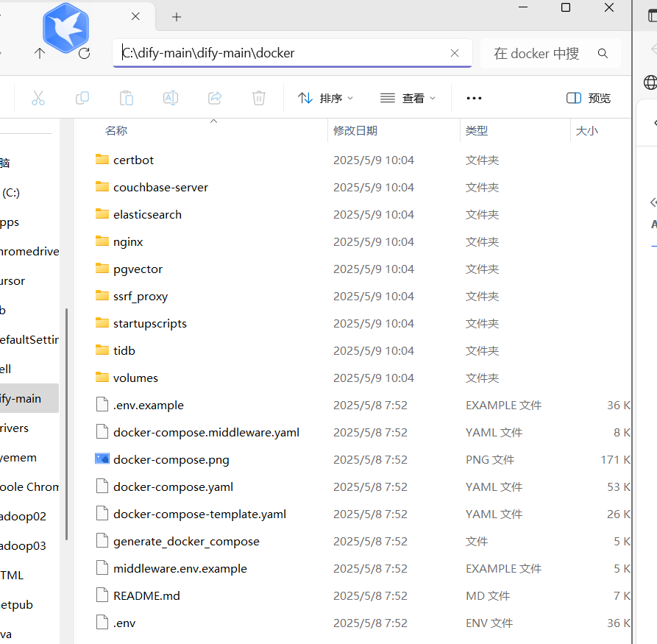
Task: Clear the address bar with the X button
Action: [455, 53]
